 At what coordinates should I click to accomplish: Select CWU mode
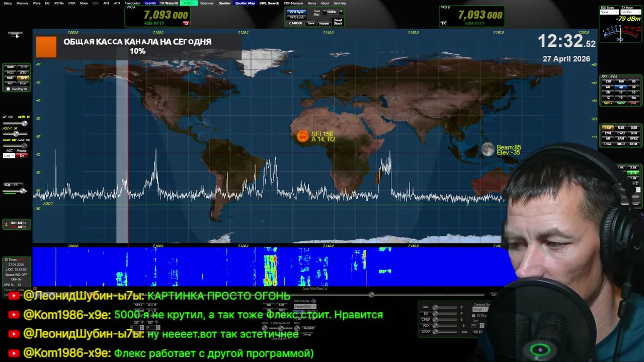pyautogui.click(x=621, y=133)
